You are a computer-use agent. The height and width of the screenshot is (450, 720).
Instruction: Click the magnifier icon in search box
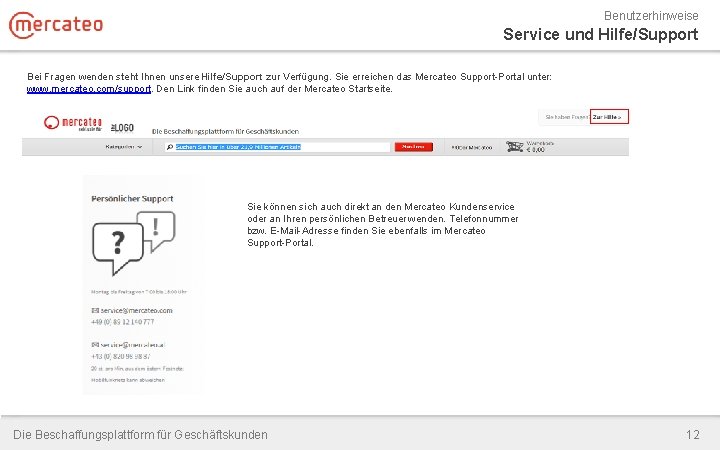click(170, 147)
